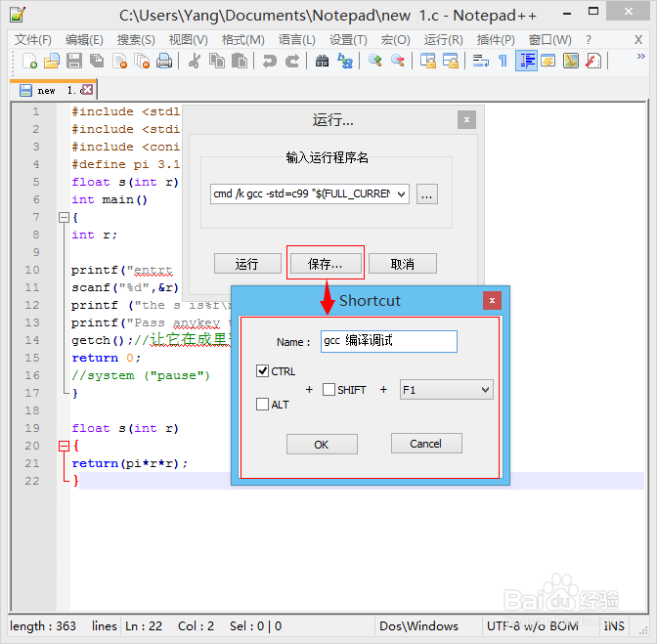Open the 文件(F) menu
Screen dimensions: 657x644
[32, 40]
